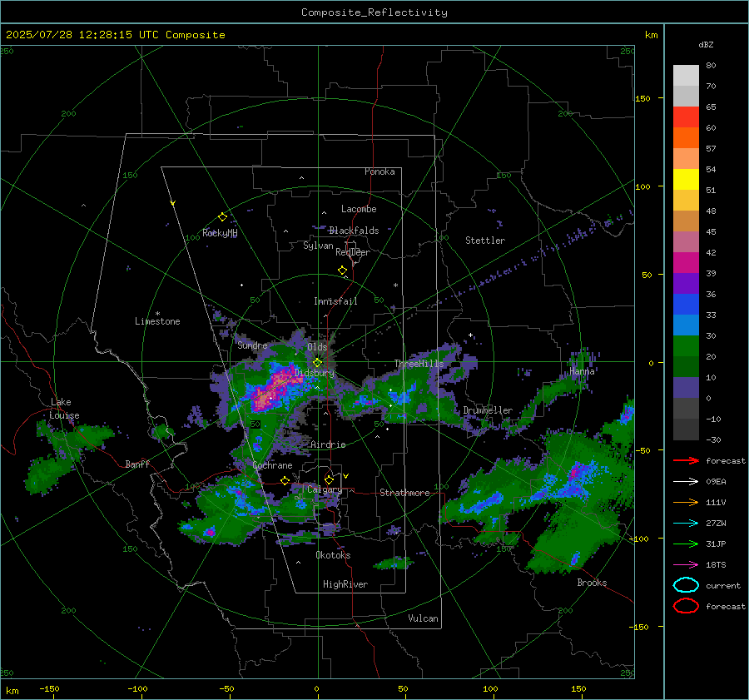
Task: Click the 18TS legend label
Action: pyautogui.click(x=716, y=565)
